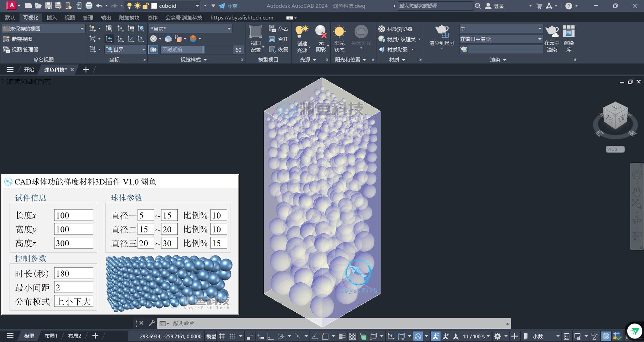The height and width of the screenshot is (342, 644).
Task: Click 在云中渲染 cloud render icon
Action: pyautogui.click(x=552, y=38)
